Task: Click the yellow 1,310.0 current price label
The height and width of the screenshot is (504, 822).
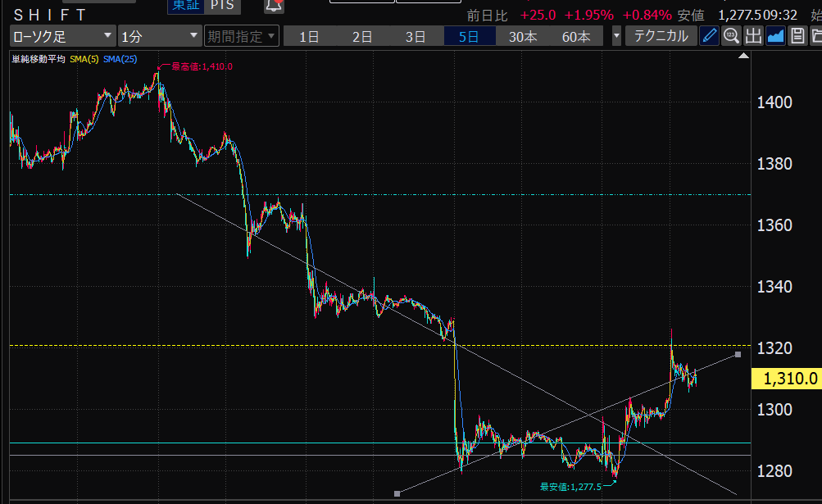Action: 787,378
